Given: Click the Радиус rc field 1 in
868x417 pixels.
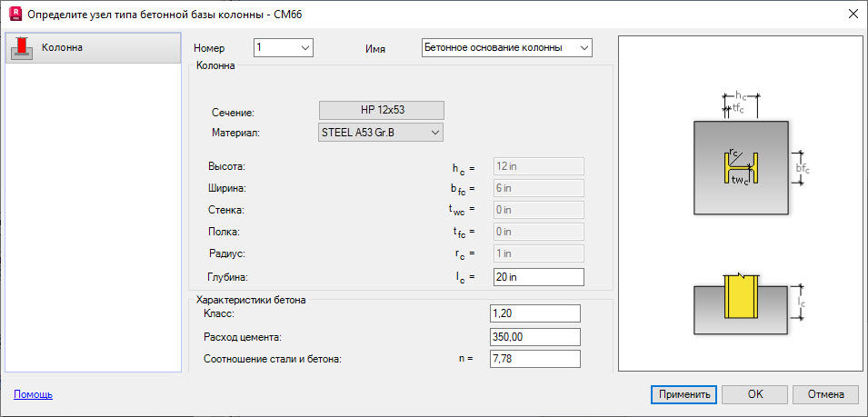Looking at the screenshot, I should click(x=538, y=253).
